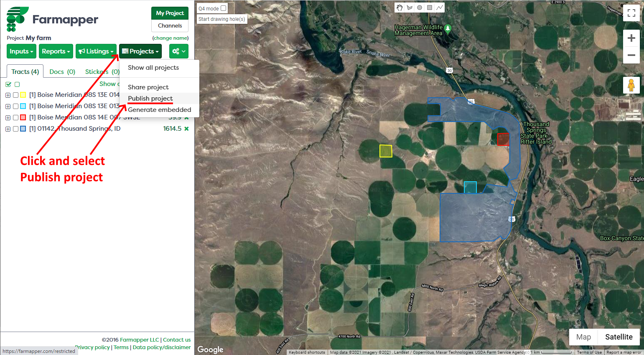Screen dimensions: 644x355
Task: Click the Street View pegman icon
Action: (x=631, y=85)
